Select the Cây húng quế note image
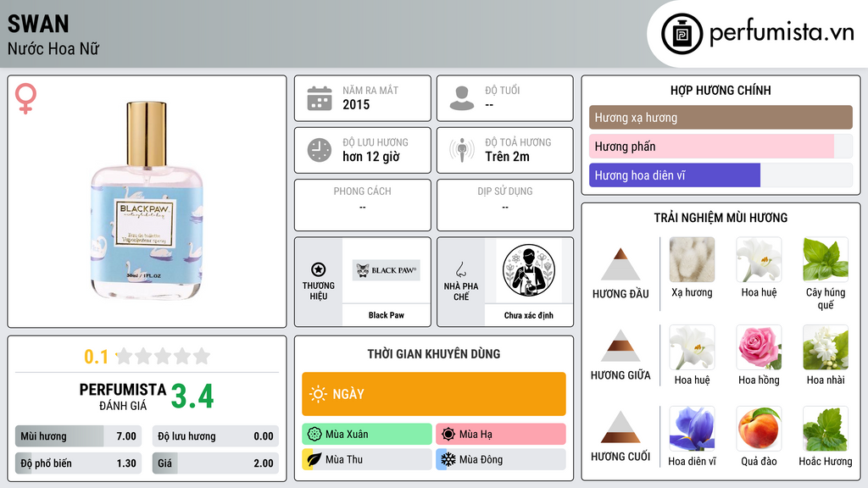 (826, 259)
